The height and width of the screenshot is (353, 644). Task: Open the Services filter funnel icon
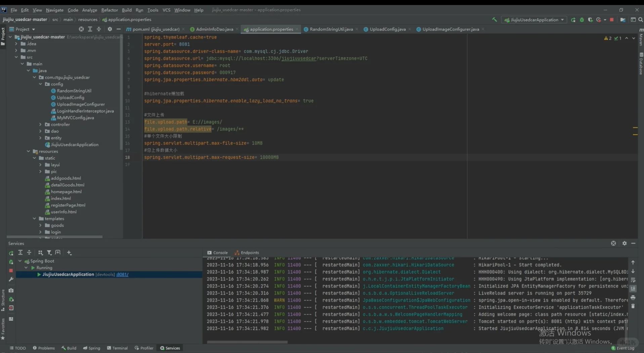click(x=49, y=253)
